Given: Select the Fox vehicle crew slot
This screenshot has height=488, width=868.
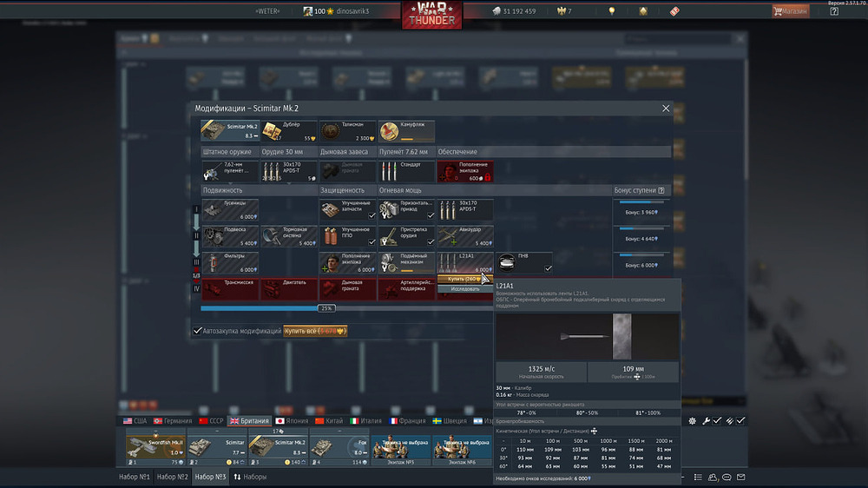Looking at the screenshot, I should (x=339, y=447).
